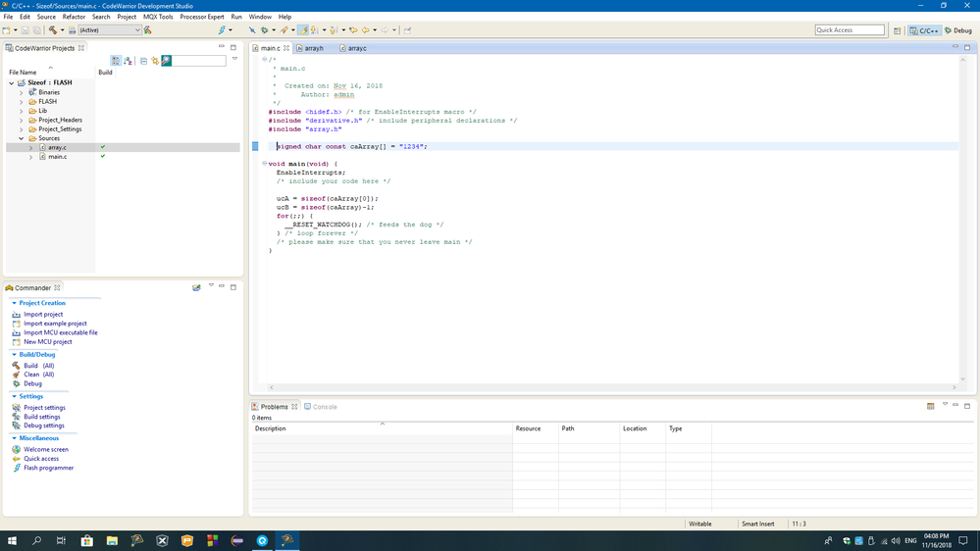Maximize the Commander panel
Viewport: 980px width, 551px height.
click(x=233, y=287)
